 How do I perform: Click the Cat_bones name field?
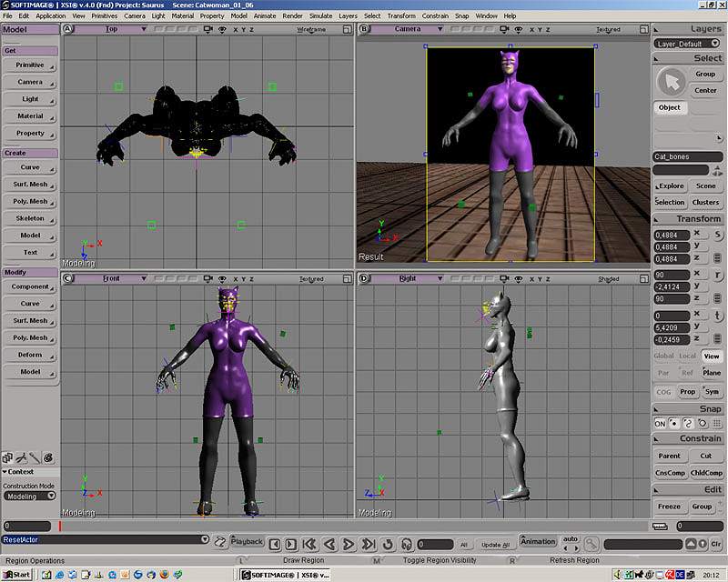point(688,156)
